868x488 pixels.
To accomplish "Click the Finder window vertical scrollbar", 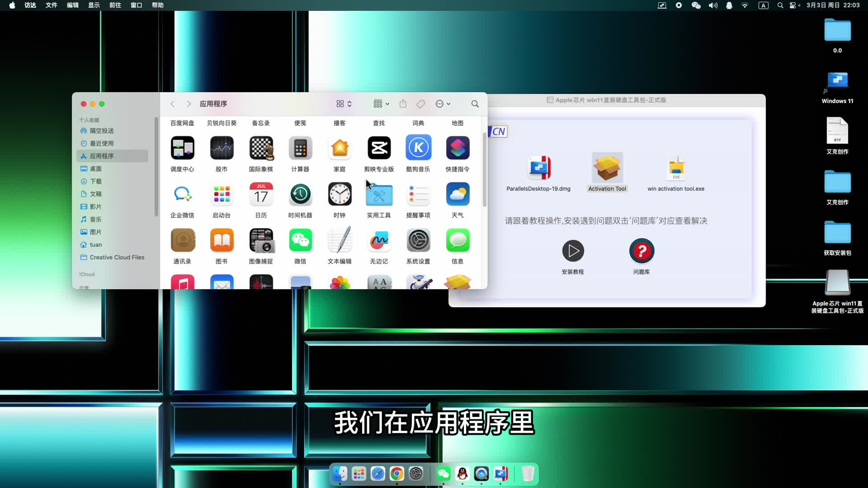I will pyautogui.click(x=484, y=169).
